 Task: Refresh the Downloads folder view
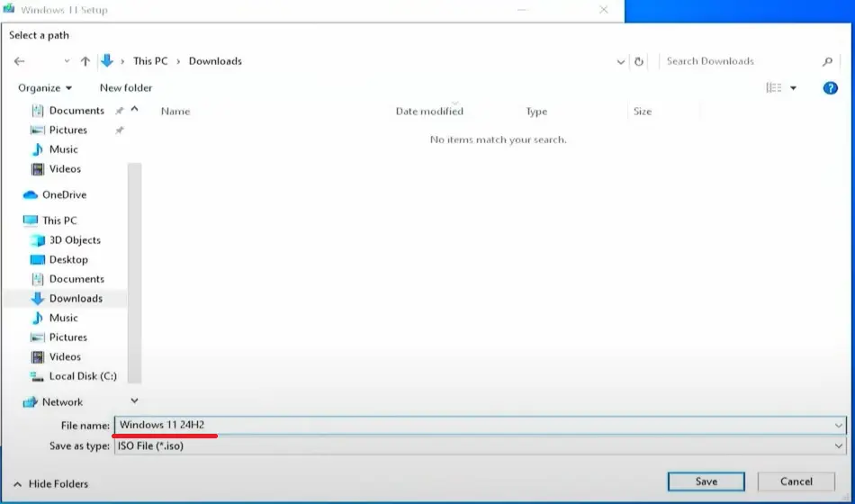(x=638, y=61)
